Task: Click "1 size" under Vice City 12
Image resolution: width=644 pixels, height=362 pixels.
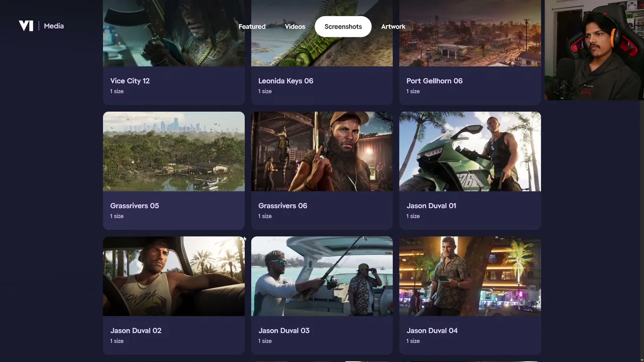Action: point(117,92)
